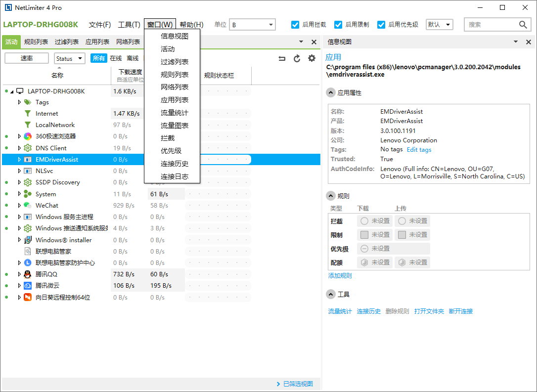Toggle the 启用限制 checkbox

[x=338, y=25]
